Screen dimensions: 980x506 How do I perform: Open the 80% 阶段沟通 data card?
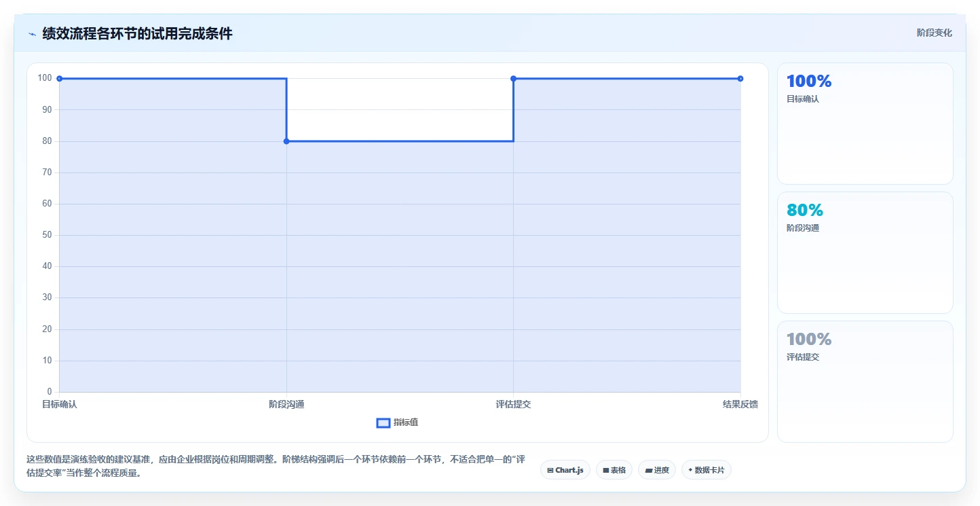865,253
